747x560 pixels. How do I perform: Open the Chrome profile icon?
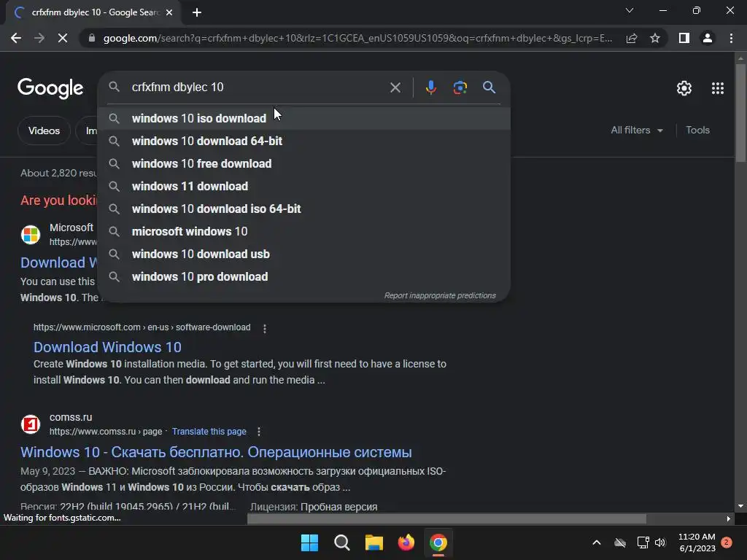[708, 38]
